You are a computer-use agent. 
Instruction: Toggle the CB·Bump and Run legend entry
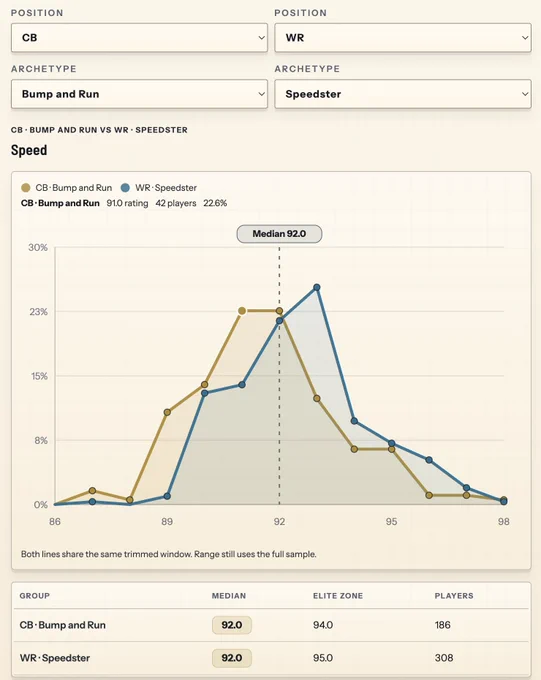67,188
